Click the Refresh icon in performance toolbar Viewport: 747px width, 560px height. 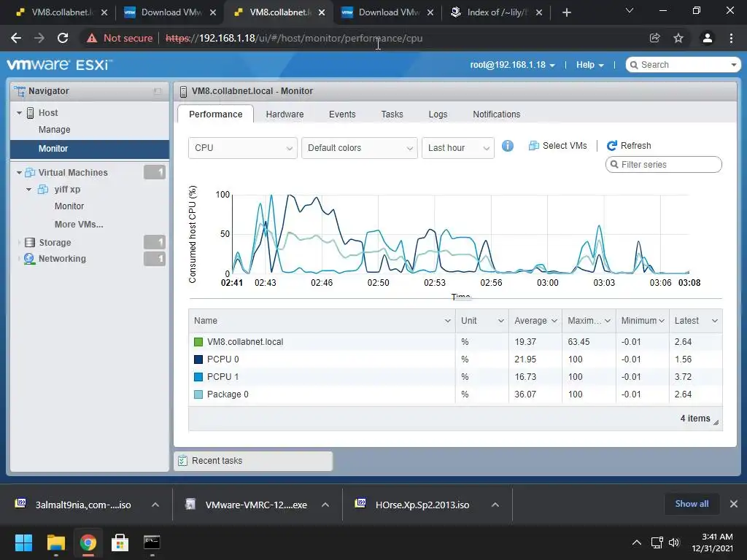612,146
